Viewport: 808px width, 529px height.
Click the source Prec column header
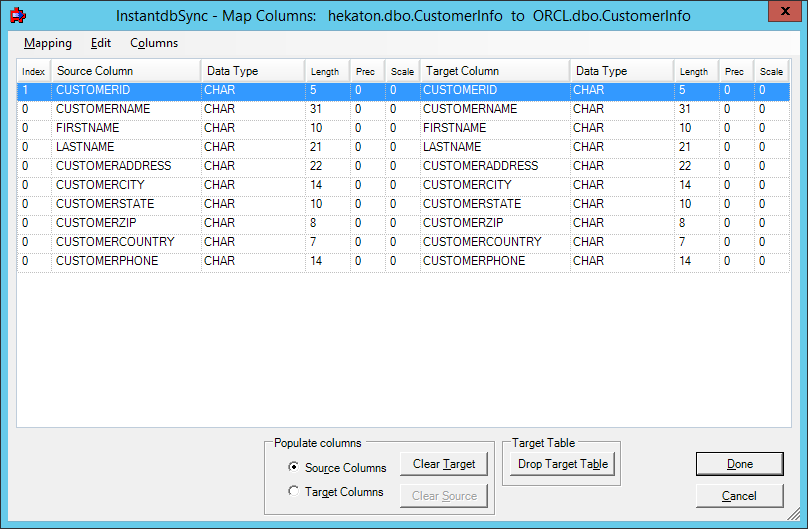(x=367, y=72)
